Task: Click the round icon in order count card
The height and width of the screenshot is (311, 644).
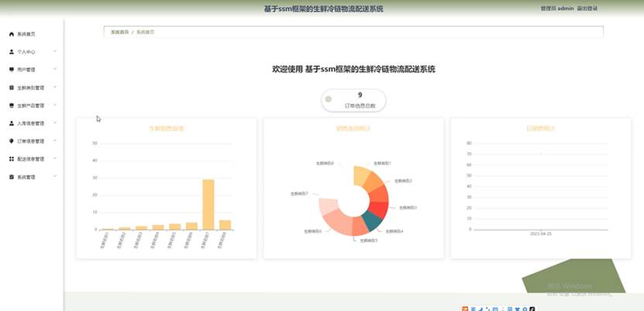Action: 328,99
